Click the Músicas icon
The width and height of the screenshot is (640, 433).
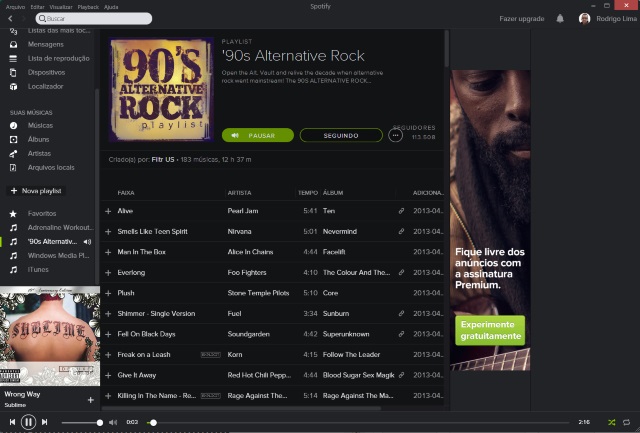(x=13, y=126)
